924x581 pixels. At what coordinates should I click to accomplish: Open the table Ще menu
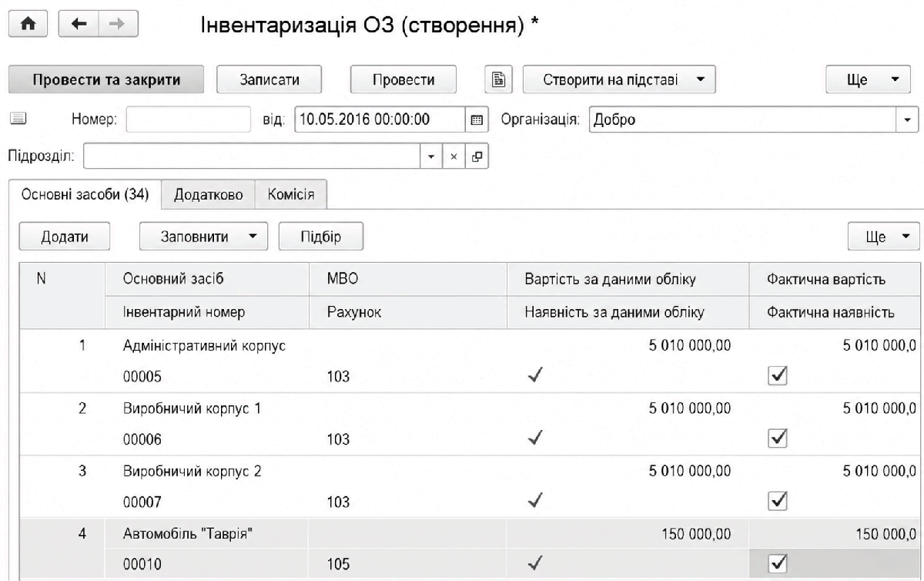(882, 237)
